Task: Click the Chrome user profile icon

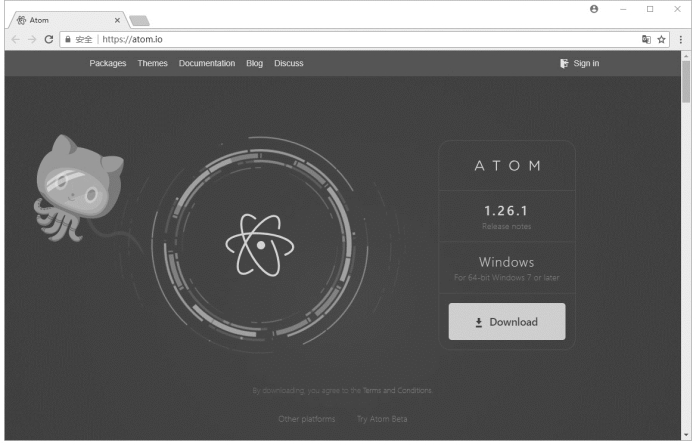Action: 594,9
